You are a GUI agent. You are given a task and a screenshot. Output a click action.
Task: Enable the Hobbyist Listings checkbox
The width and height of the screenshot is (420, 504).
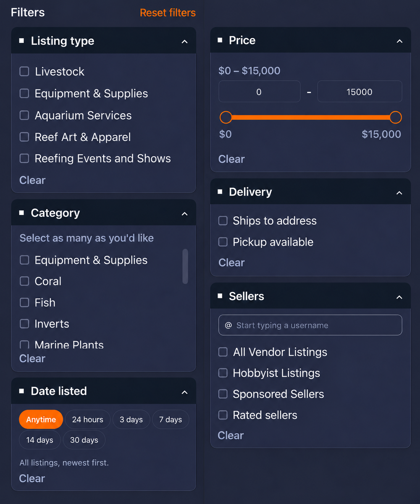point(223,373)
